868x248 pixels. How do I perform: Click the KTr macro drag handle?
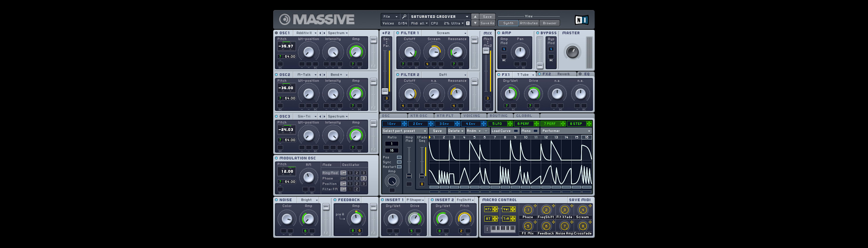(495, 209)
